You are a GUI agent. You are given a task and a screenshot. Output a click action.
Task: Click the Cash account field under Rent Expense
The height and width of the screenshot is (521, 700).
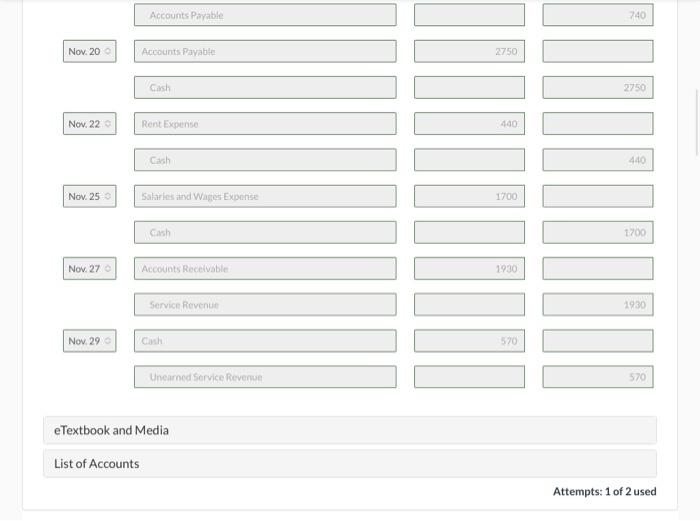(x=265, y=160)
